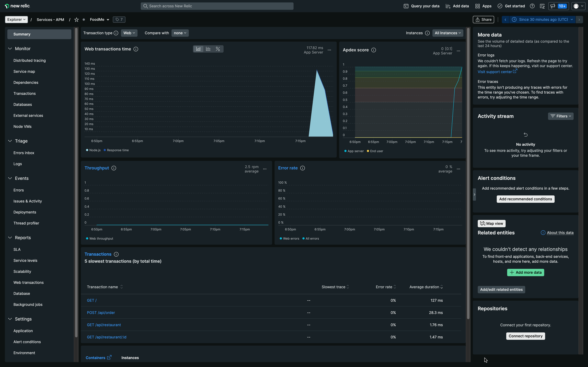The width and height of the screenshot is (588, 367).
Task: Open the help question mark icon
Action: (x=532, y=6)
